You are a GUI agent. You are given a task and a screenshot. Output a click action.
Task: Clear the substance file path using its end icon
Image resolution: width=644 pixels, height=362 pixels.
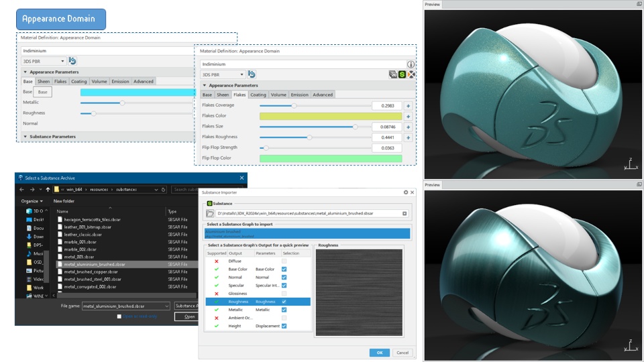pyautogui.click(x=405, y=213)
